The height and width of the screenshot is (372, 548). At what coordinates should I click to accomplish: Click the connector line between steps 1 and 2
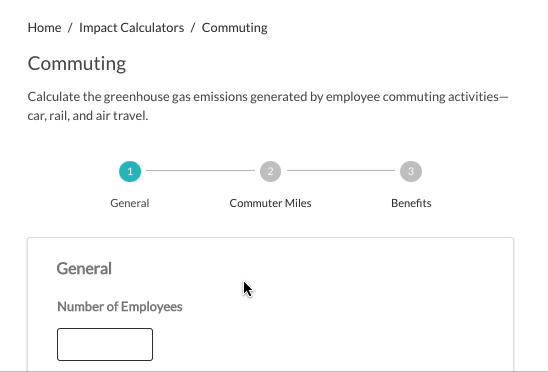[x=200, y=171]
